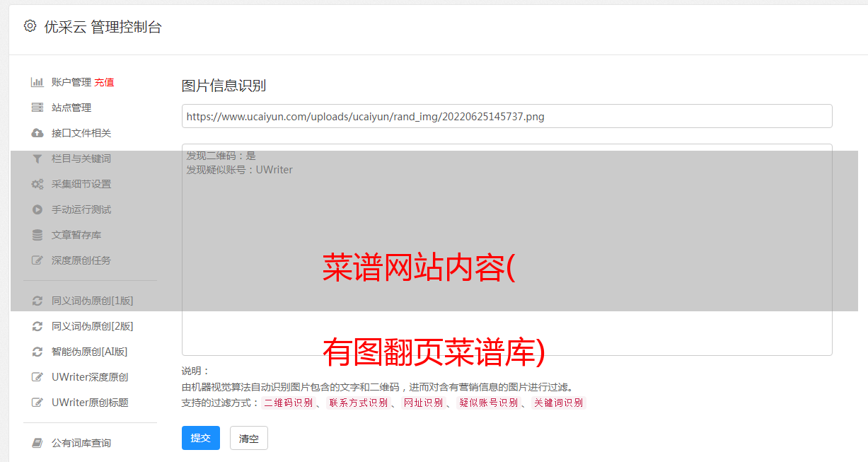Click the gear icon beside 优采云 管理控制台

click(x=30, y=26)
